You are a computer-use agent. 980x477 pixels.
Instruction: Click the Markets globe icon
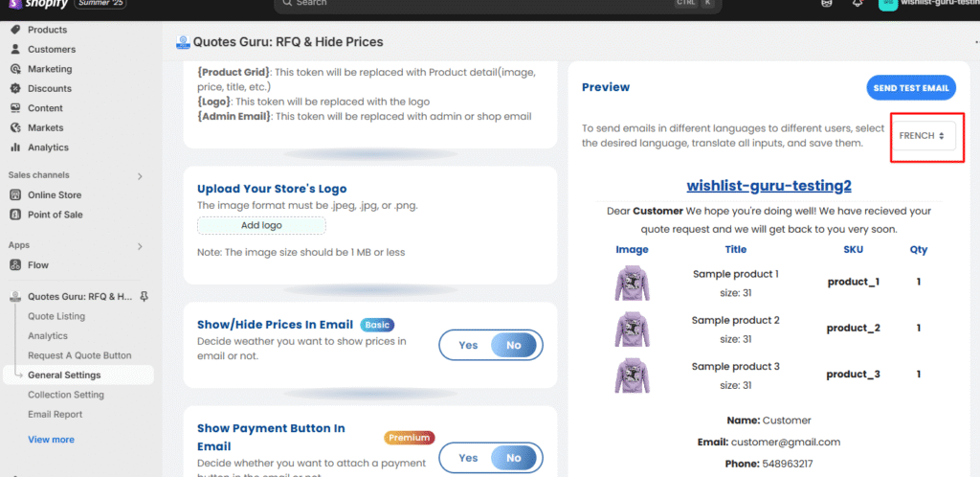(x=15, y=127)
